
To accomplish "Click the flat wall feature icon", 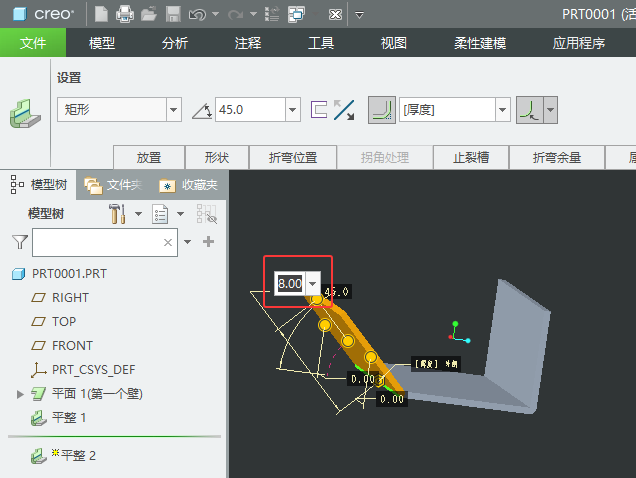I will (x=25, y=114).
